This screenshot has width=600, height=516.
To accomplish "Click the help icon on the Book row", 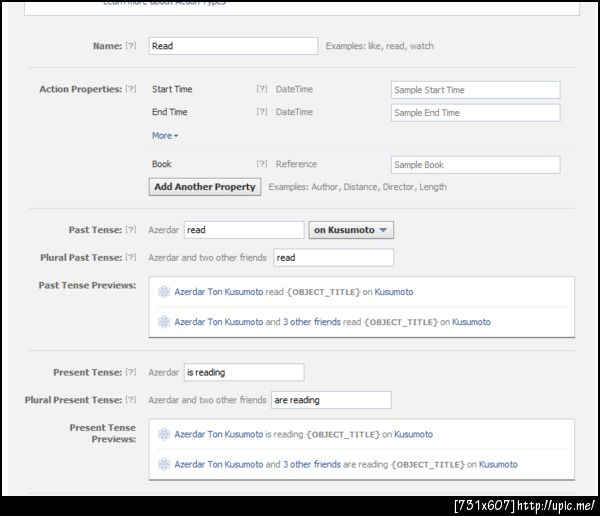I will [262, 164].
